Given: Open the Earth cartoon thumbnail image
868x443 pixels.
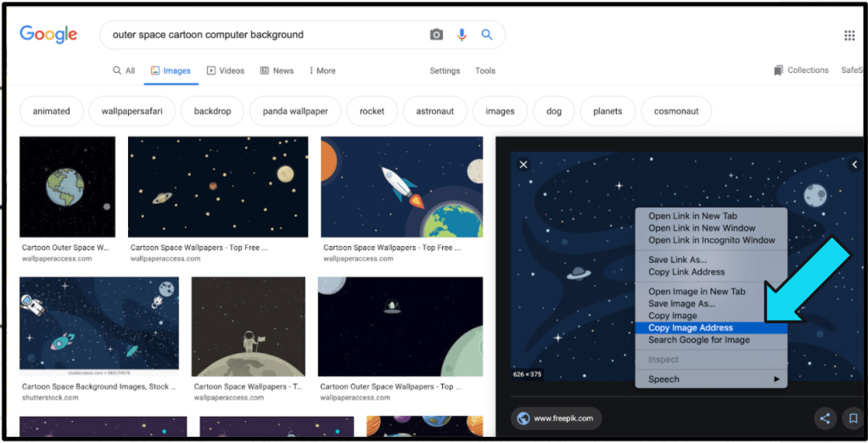Looking at the screenshot, I should (x=67, y=188).
